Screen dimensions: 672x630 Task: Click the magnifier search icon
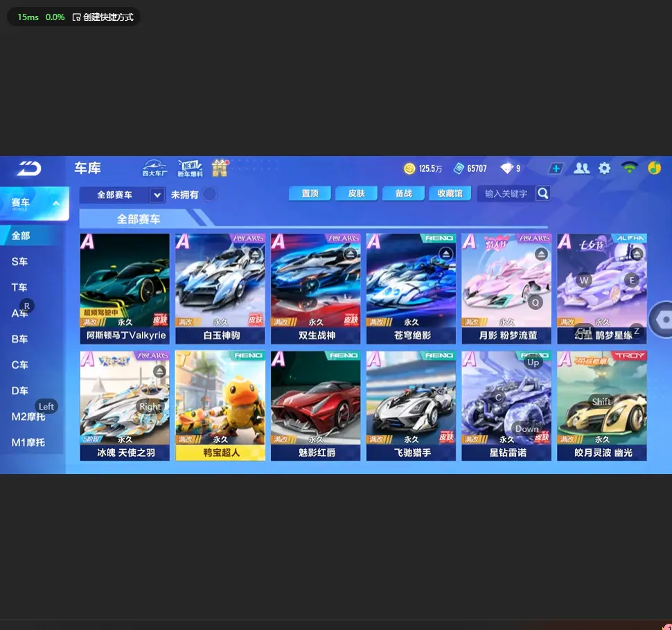pos(543,194)
